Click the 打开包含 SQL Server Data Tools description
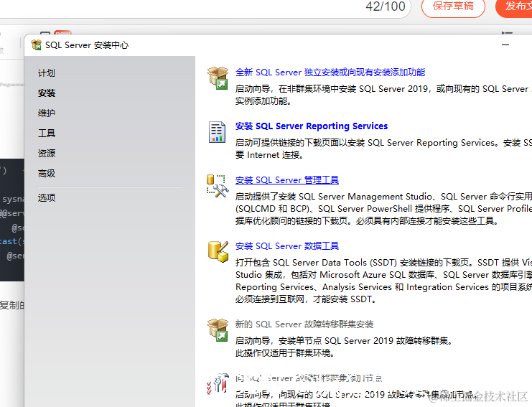This screenshot has width=532, height=407. point(383,281)
